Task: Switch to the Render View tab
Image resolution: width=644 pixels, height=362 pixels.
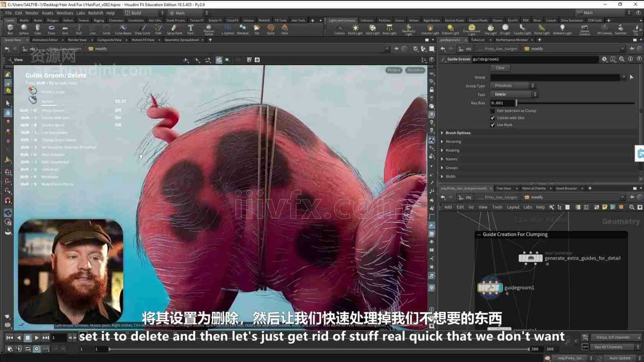Action: coord(77,40)
